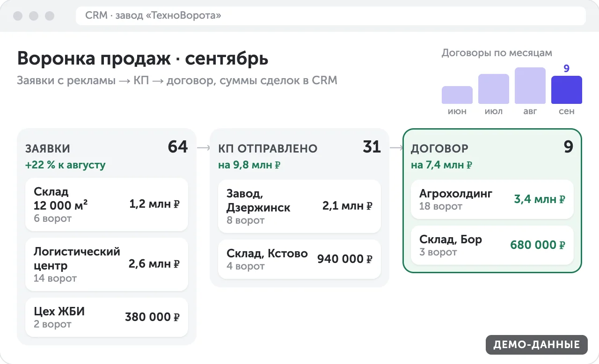Click the value 9 above сен bar

tap(566, 69)
